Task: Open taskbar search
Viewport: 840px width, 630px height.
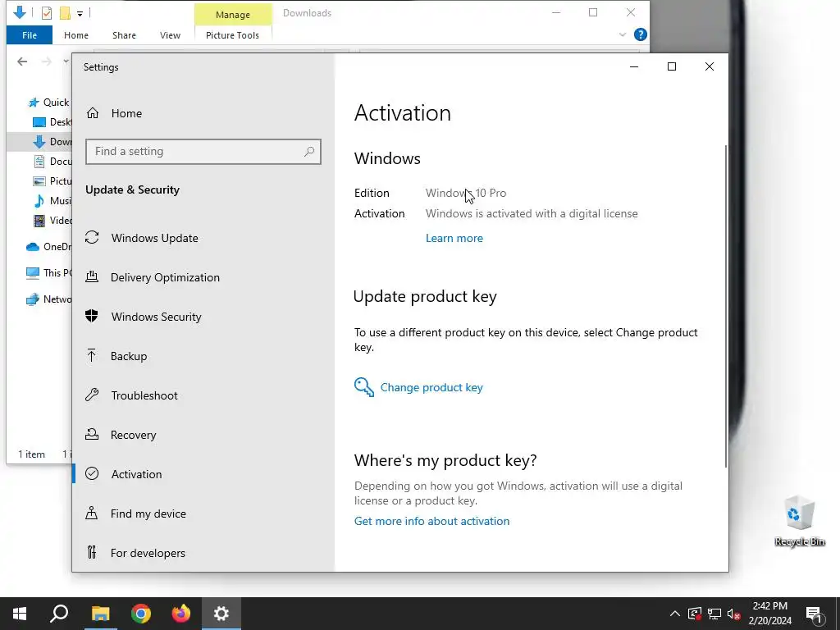Action: click(59, 614)
